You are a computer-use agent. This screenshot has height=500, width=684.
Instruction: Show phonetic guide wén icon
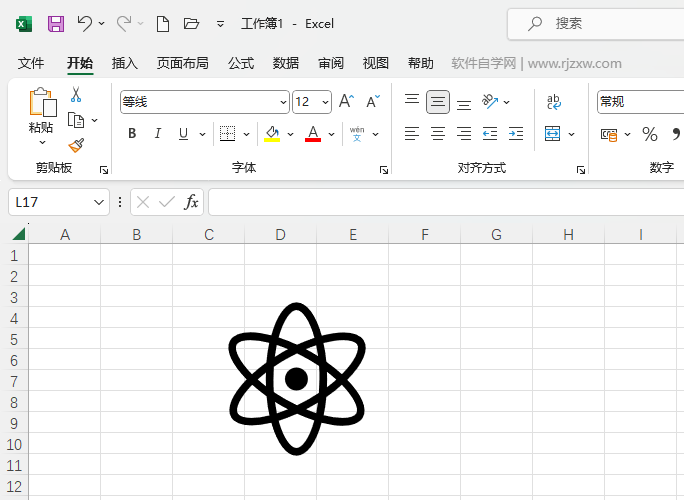[357, 134]
